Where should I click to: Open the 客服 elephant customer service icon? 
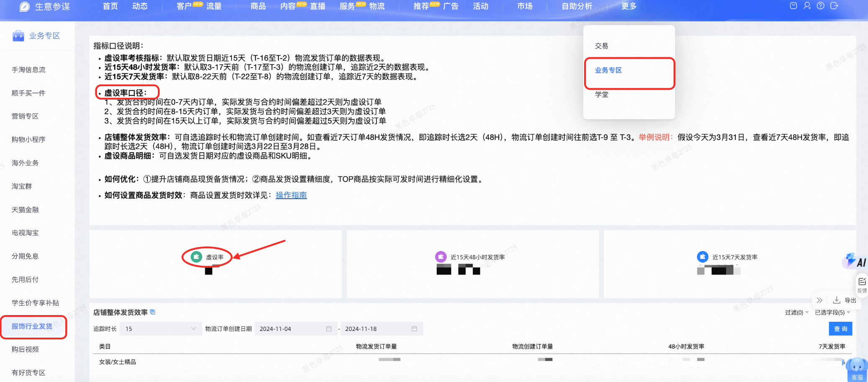[x=857, y=369]
